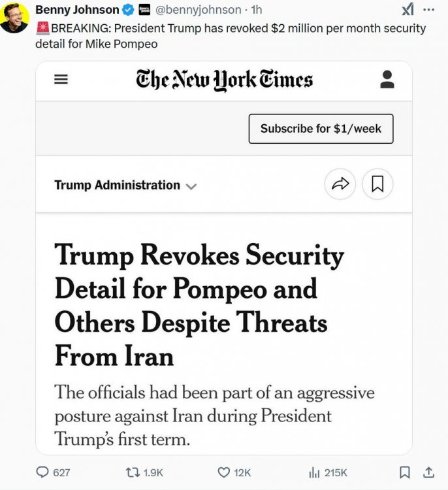
Task: Bookmark the tweet in the bottom action bar
Action: (x=405, y=472)
